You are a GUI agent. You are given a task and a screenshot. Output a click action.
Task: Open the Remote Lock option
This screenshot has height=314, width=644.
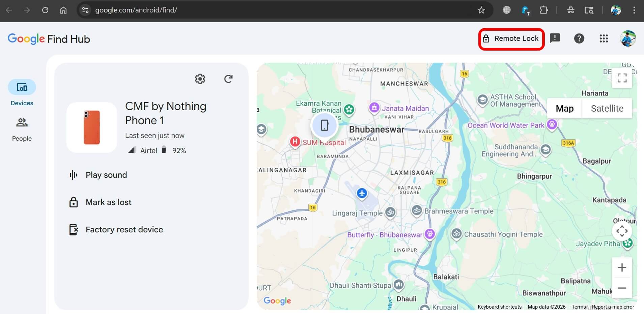click(511, 39)
